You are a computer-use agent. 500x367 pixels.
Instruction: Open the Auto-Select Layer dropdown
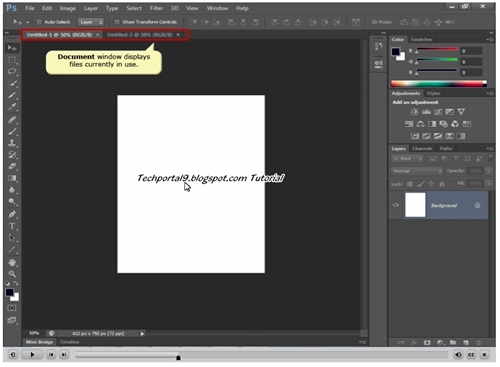click(x=91, y=22)
